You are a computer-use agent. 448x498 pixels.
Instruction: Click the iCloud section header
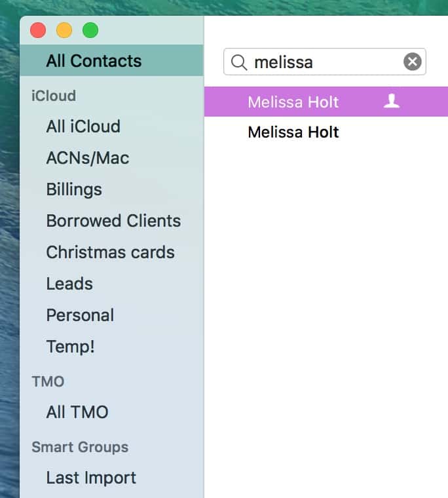click(54, 96)
